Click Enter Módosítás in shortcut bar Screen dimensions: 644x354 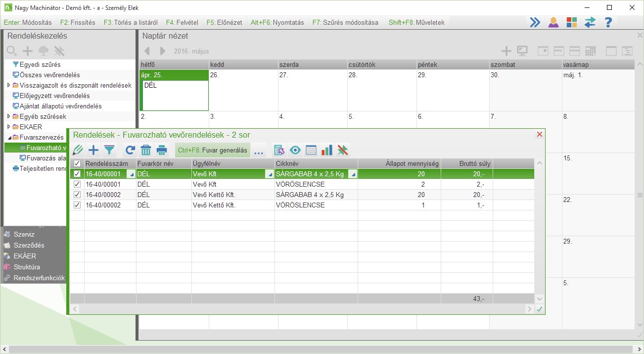coord(28,22)
